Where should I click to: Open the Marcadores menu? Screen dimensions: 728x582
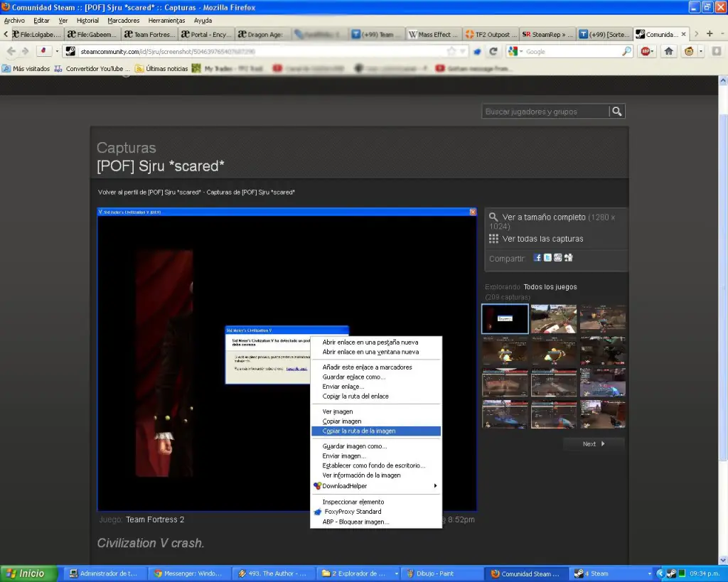[124, 21]
